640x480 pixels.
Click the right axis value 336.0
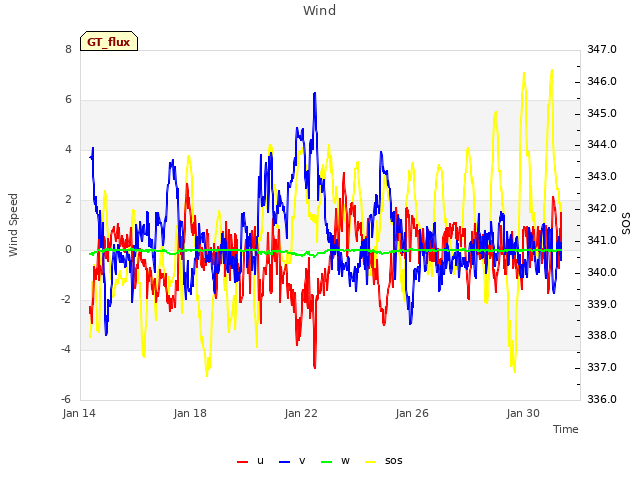tap(602, 400)
